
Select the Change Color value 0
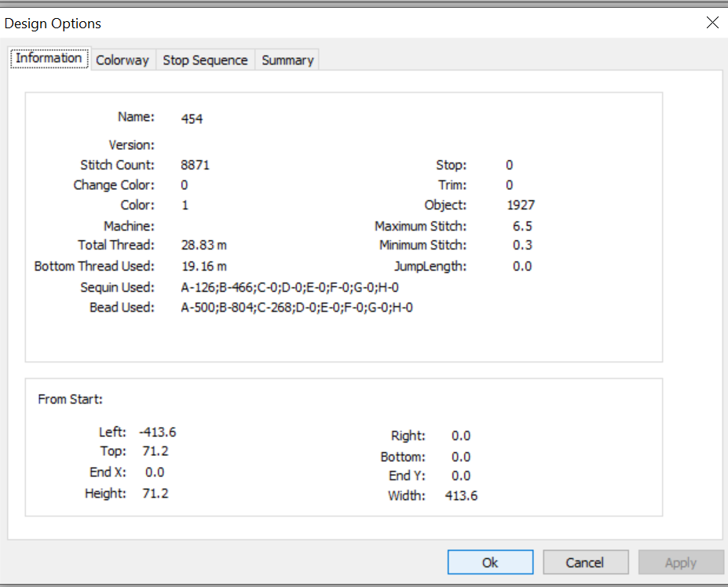click(x=185, y=185)
